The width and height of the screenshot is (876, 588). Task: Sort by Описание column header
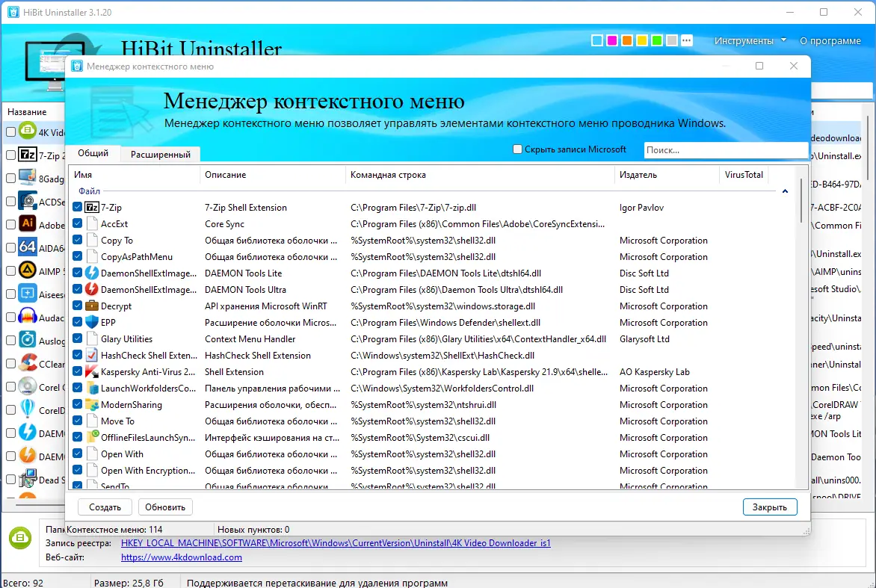[273, 175]
